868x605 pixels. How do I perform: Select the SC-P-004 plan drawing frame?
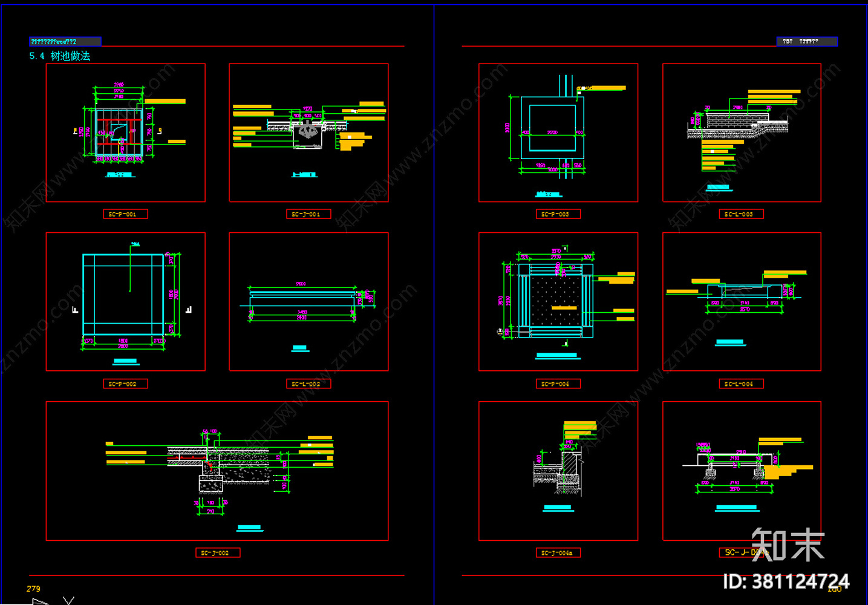[558, 301]
